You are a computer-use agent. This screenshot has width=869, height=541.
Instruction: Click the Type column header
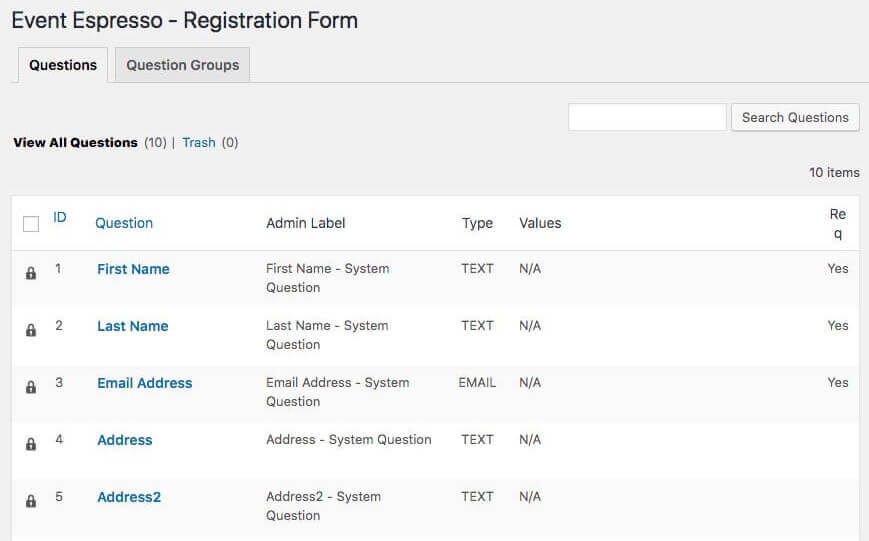click(x=477, y=223)
